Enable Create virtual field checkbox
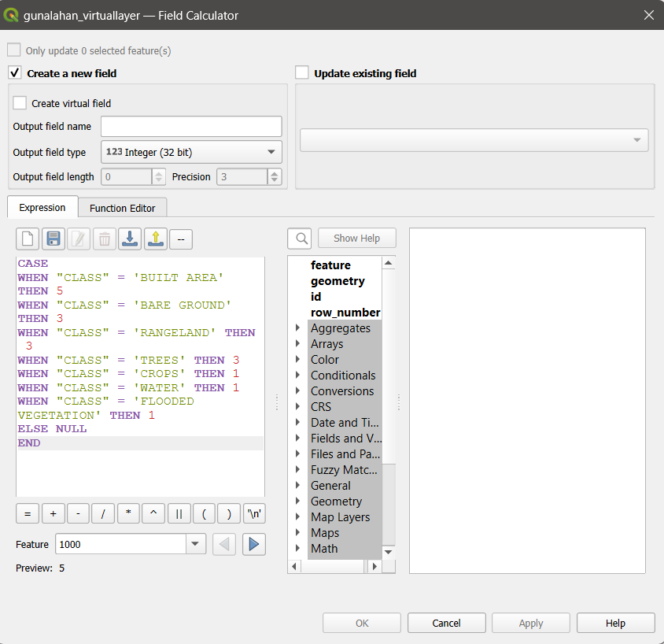 [x=20, y=103]
